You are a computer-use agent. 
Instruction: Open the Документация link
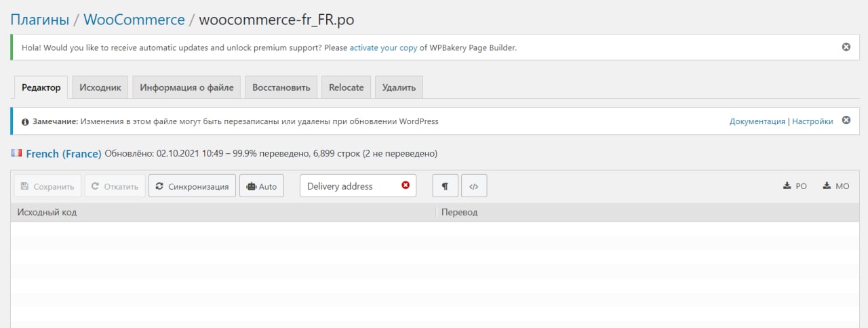pos(757,121)
